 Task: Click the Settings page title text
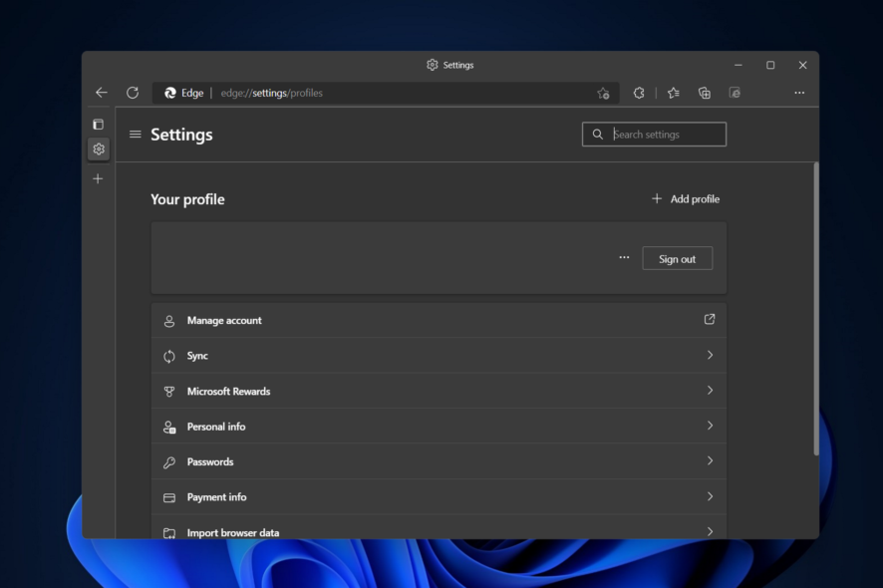click(x=181, y=135)
